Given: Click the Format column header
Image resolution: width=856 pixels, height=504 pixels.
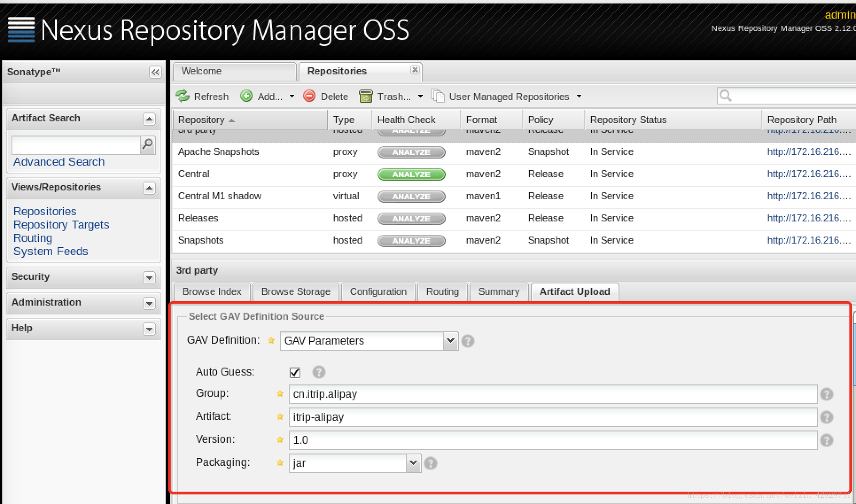Looking at the screenshot, I should [x=492, y=120].
